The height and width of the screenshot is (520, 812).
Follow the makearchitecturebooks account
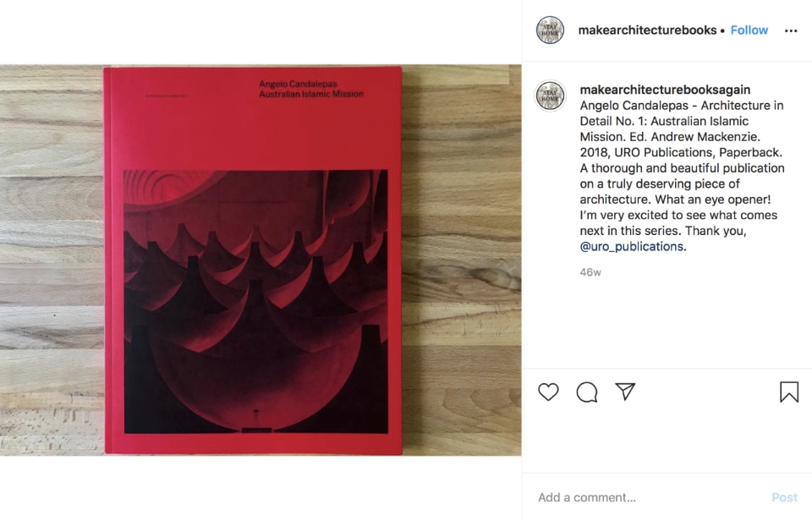coord(749,30)
